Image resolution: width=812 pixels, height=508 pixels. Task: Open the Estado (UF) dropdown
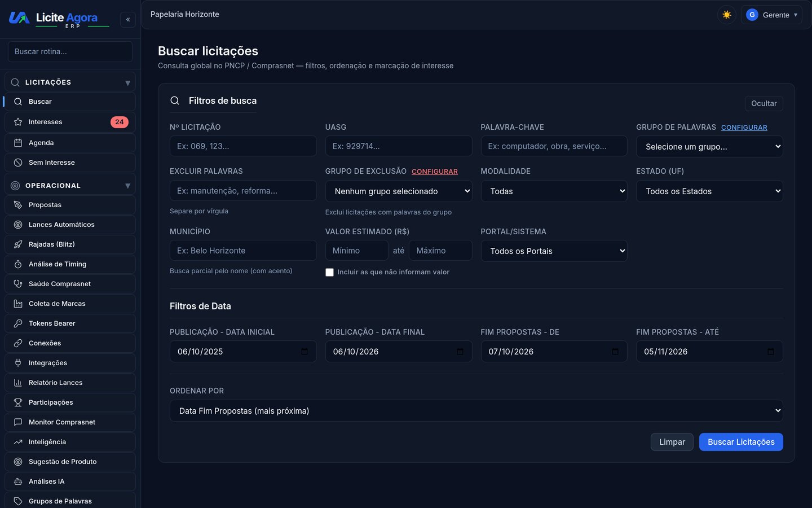point(709,191)
